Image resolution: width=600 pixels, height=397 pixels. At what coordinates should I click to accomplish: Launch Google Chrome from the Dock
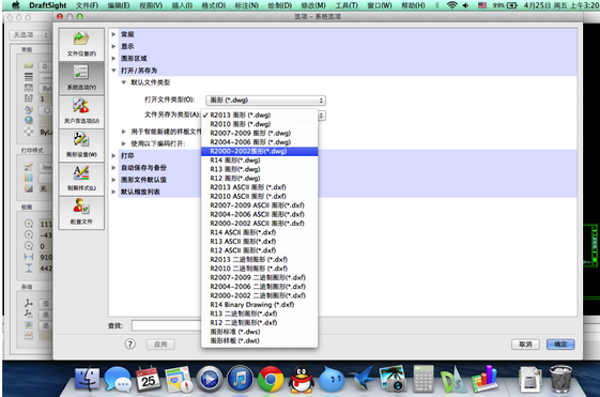(x=271, y=379)
